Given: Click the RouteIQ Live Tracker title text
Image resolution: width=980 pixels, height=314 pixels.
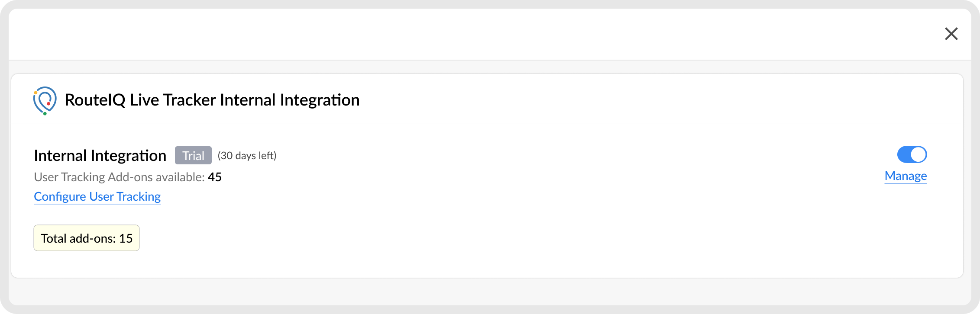Looking at the screenshot, I should (x=212, y=100).
